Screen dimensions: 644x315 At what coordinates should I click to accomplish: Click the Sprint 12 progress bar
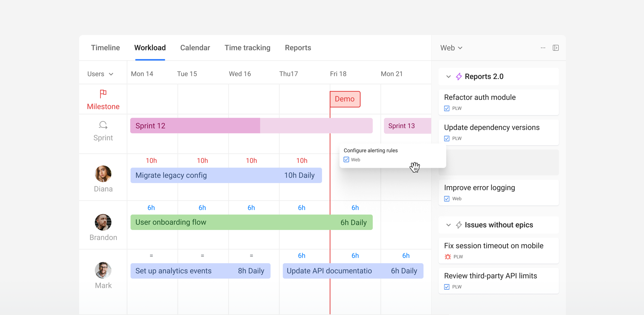pyautogui.click(x=195, y=125)
